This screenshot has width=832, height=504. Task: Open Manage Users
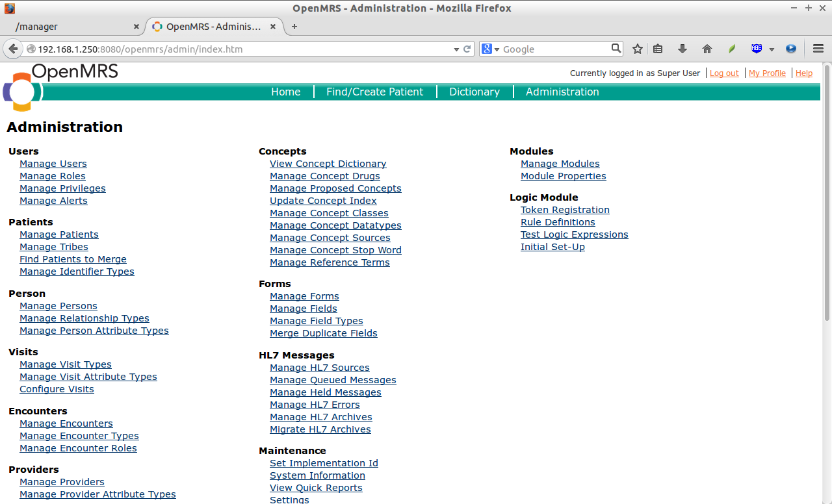(53, 164)
